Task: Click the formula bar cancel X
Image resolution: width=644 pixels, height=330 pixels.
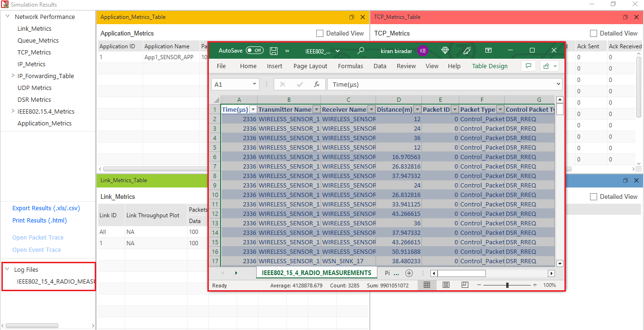Action: [283, 84]
